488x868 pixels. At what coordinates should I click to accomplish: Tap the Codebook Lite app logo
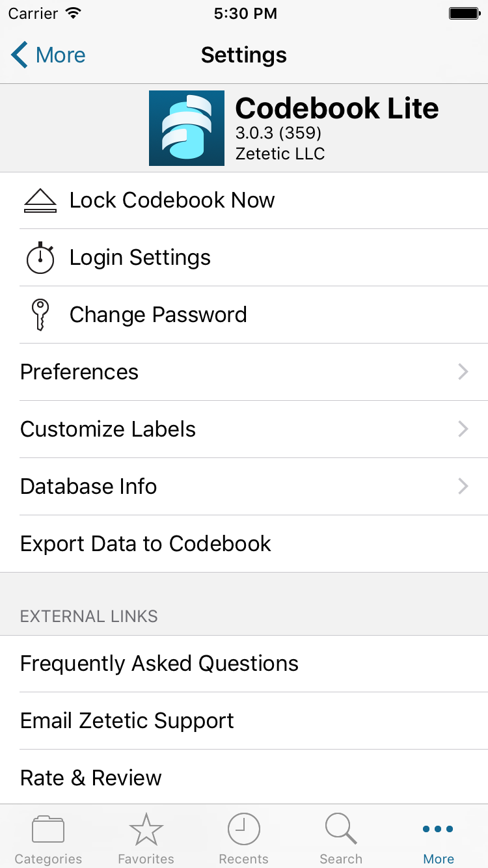pos(187,128)
